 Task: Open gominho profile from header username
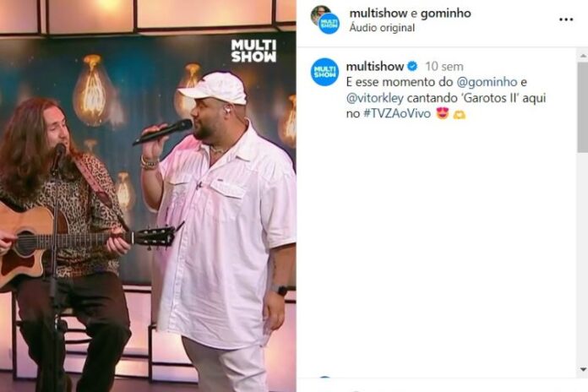coord(445,14)
